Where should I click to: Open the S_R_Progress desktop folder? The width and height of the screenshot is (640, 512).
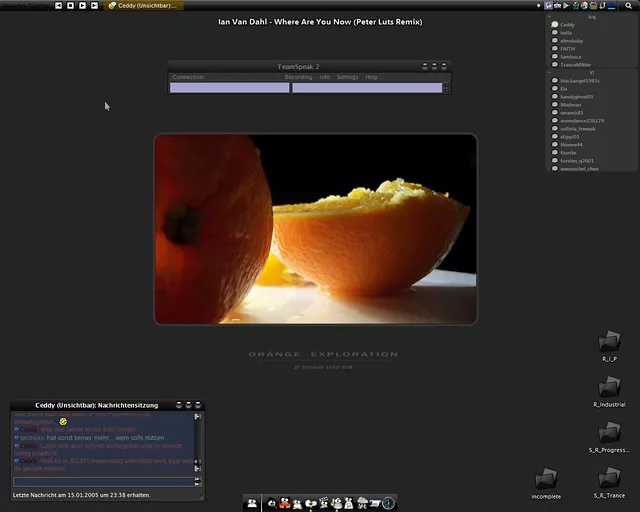(x=609, y=437)
